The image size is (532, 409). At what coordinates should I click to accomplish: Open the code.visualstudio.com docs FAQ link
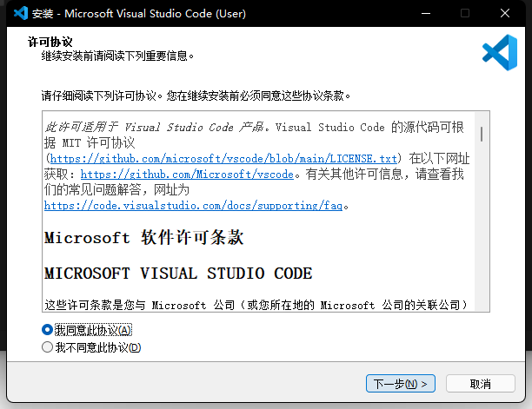pos(193,205)
